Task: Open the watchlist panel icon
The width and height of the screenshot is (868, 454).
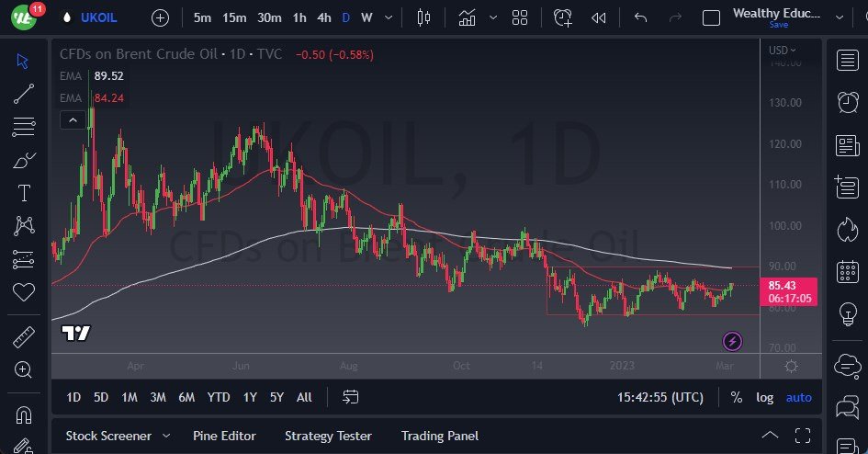Action: tap(848, 61)
